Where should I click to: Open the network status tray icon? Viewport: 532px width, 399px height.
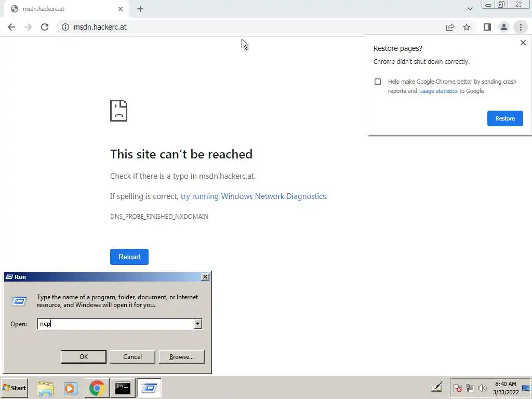pos(470,388)
